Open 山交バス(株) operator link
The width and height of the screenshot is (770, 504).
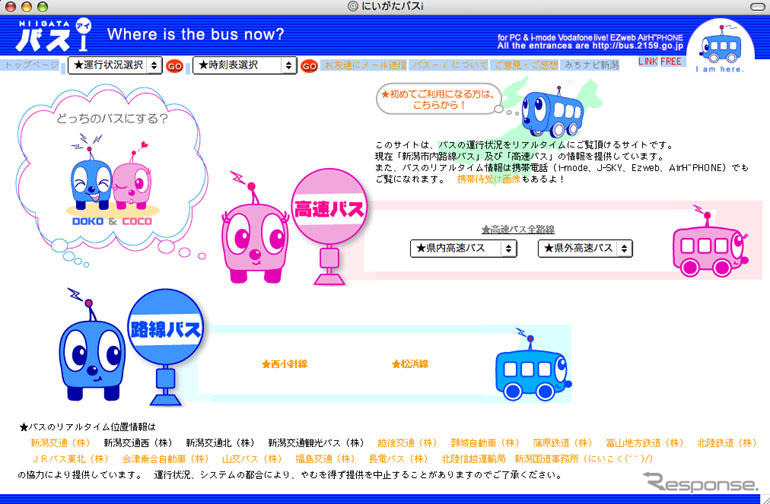click(x=252, y=459)
